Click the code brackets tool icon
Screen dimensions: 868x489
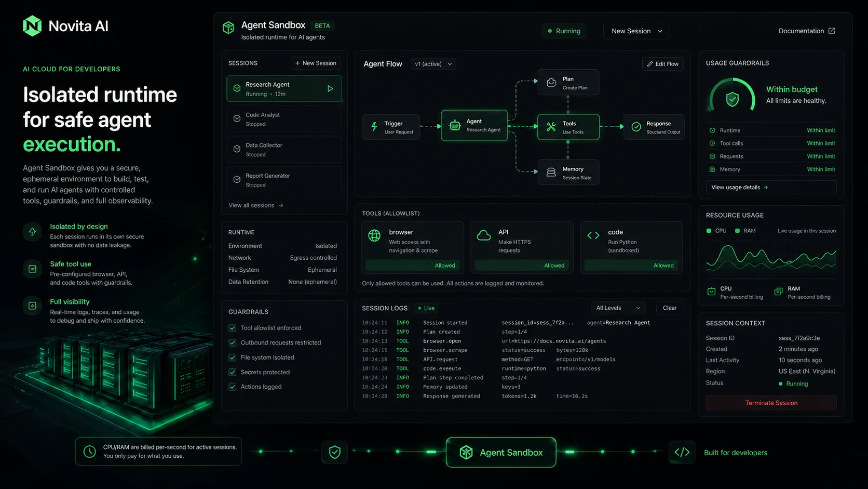(x=593, y=235)
